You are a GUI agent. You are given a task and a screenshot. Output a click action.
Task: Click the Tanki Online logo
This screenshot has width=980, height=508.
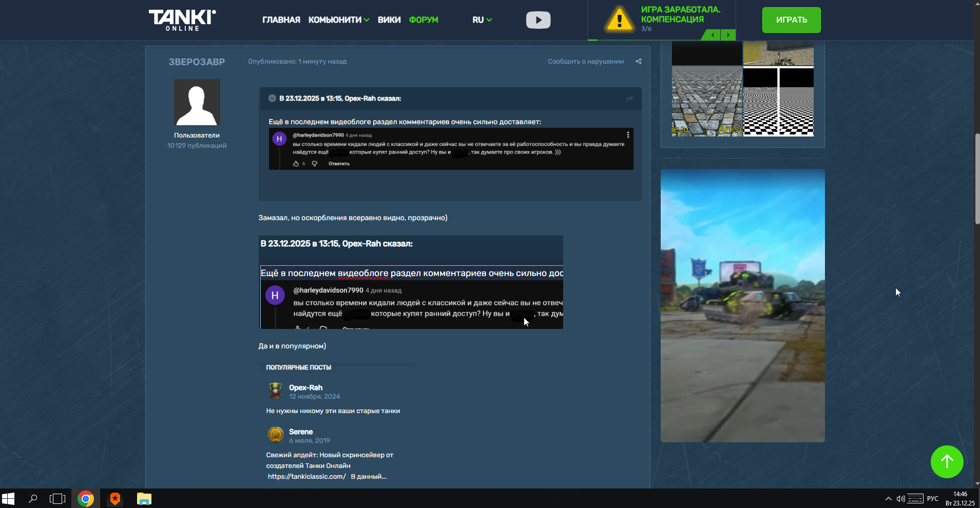coord(182,20)
